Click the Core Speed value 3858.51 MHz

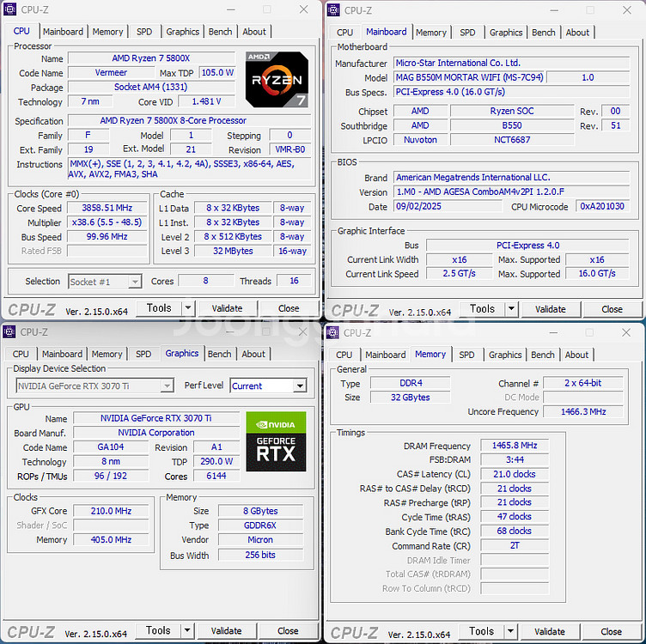pos(107,208)
